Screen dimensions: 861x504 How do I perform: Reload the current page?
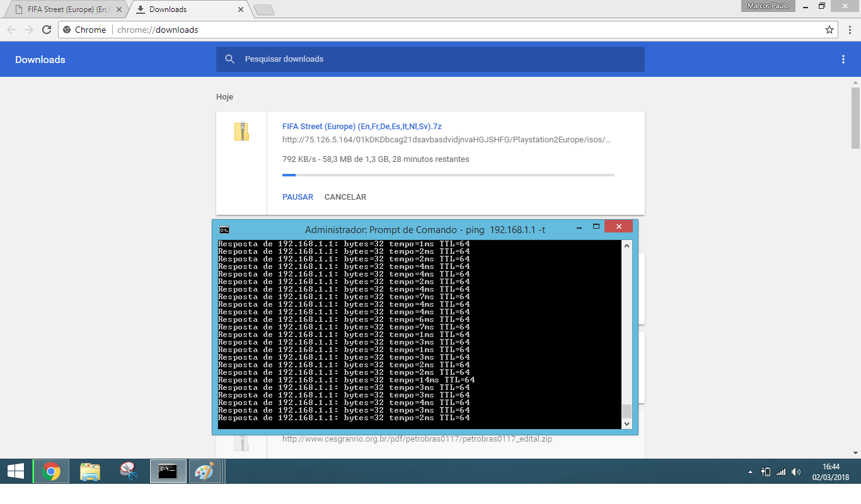(47, 30)
